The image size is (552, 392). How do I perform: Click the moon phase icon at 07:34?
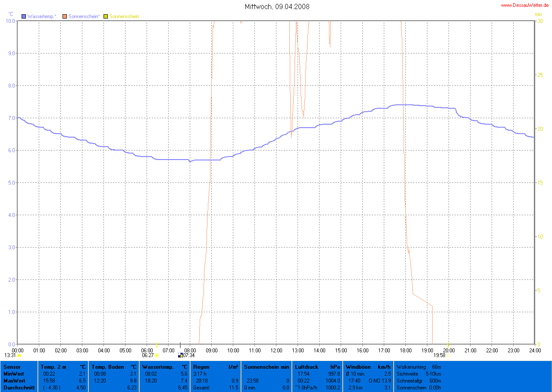tap(180, 355)
